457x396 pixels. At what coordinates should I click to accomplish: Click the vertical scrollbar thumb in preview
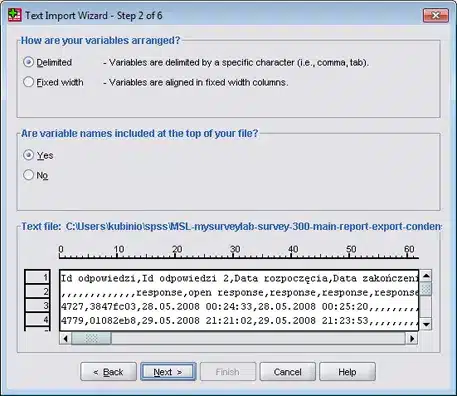pyautogui.click(x=426, y=289)
